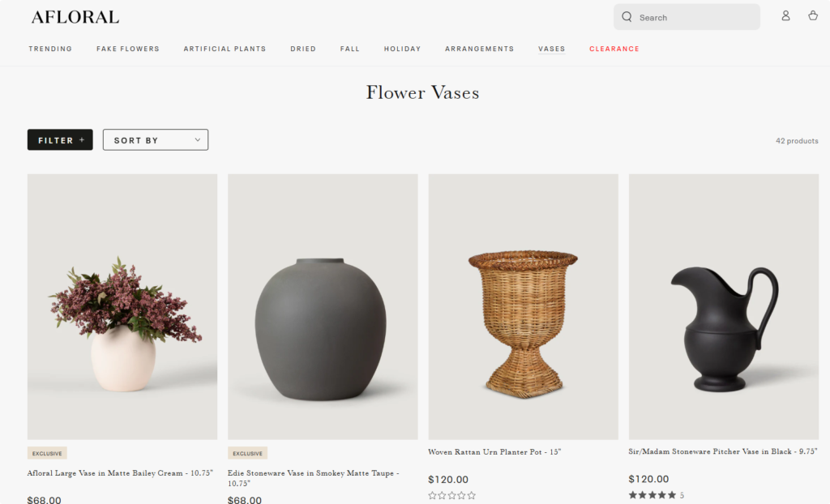Open the shopping bag cart icon

click(813, 16)
